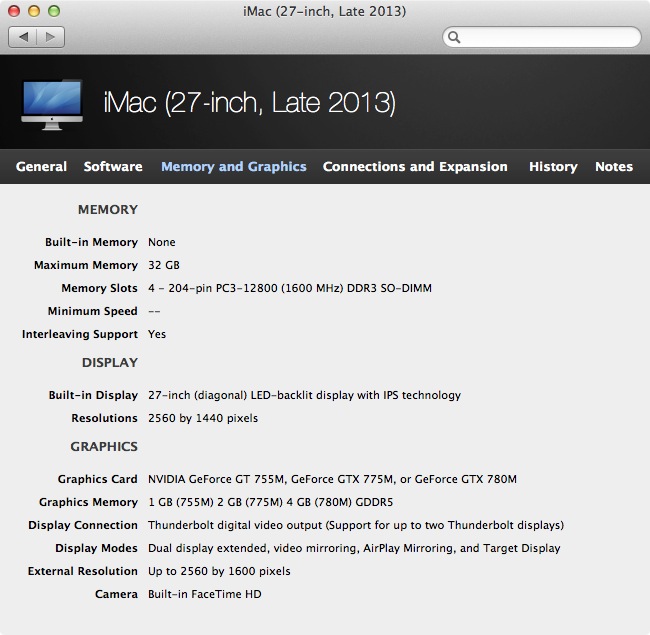This screenshot has height=635, width=650.
Task: Select the Thunderbolt digital video output value
Action: click(356, 525)
